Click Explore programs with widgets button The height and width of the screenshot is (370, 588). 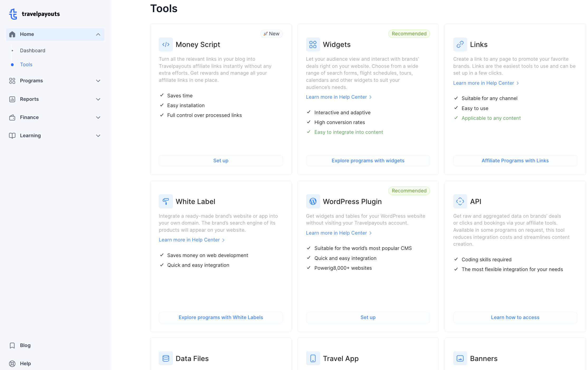[x=368, y=161]
